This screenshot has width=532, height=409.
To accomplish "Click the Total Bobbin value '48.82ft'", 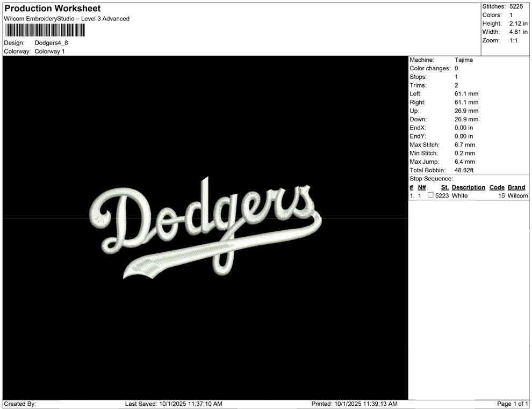I will tap(464, 170).
